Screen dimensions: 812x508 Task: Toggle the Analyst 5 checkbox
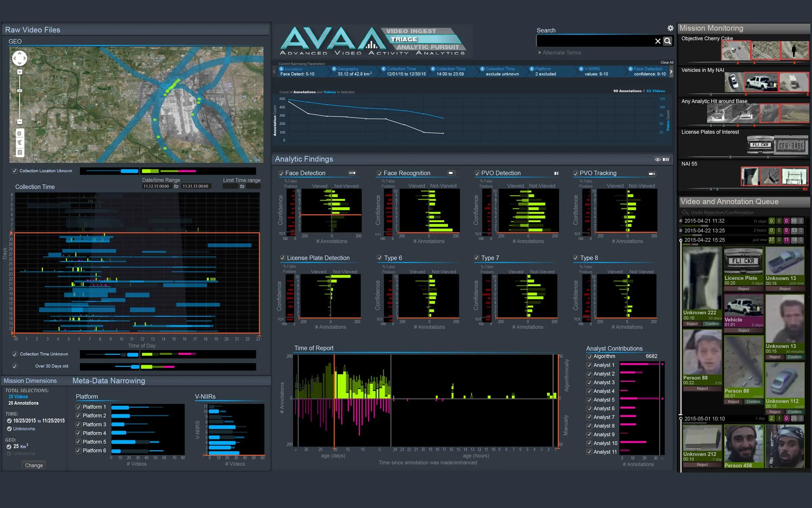[x=589, y=400]
